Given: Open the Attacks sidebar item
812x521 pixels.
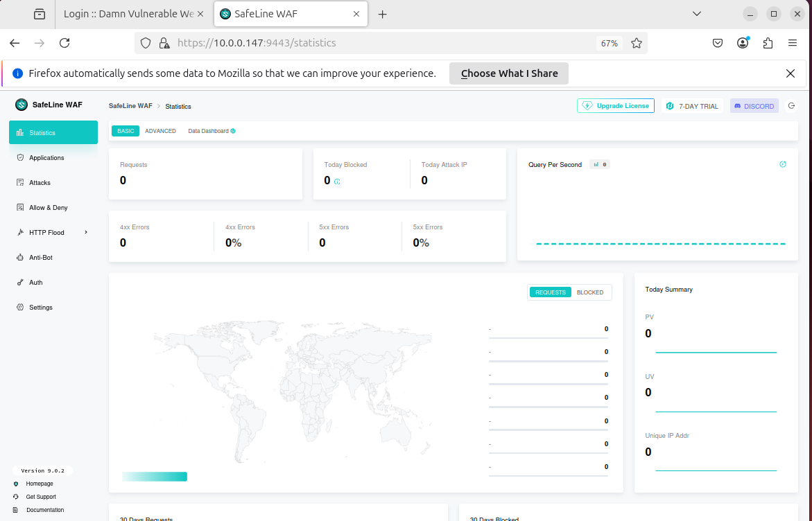Looking at the screenshot, I should coord(53,182).
